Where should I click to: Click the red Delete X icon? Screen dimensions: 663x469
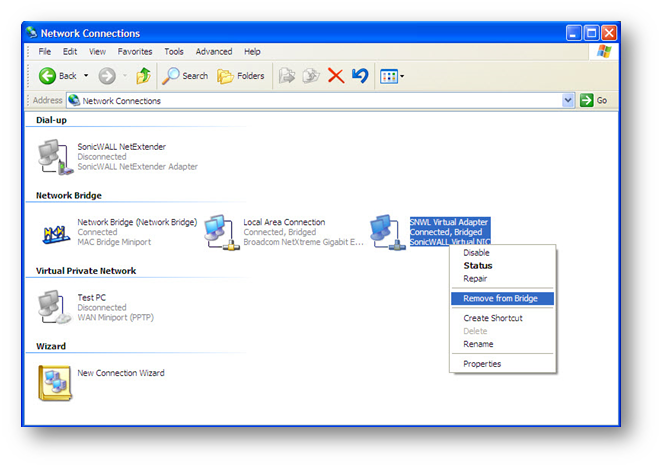click(x=336, y=76)
